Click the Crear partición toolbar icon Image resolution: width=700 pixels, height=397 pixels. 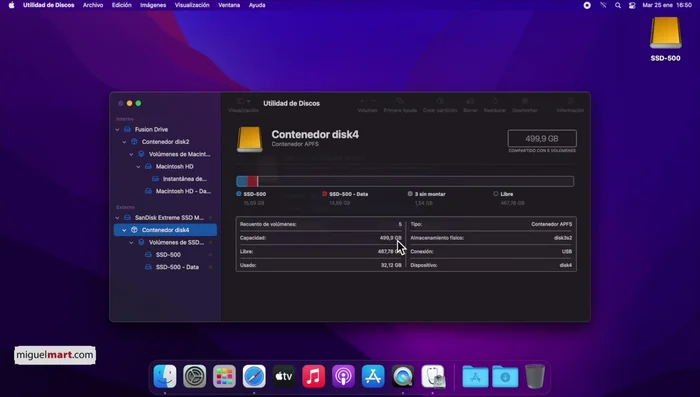[440, 101]
